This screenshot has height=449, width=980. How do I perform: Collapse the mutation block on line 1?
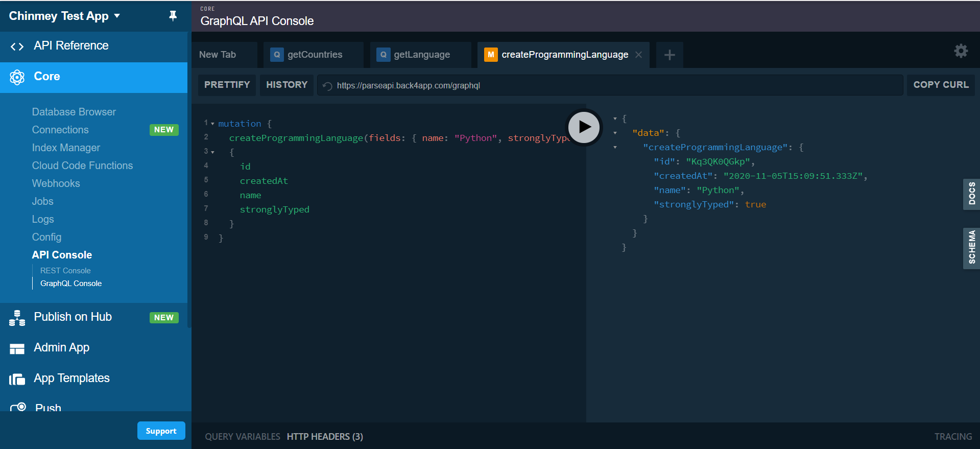pos(212,124)
